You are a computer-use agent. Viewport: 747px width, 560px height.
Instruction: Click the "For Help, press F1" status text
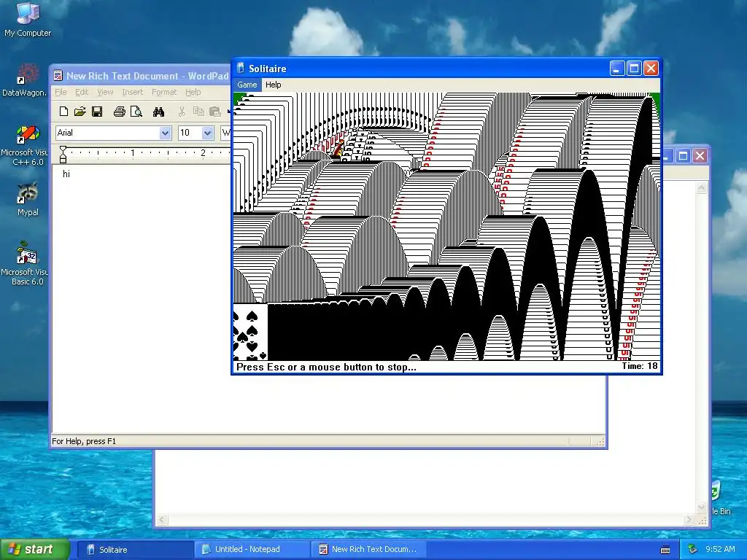[x=84, y=441]
